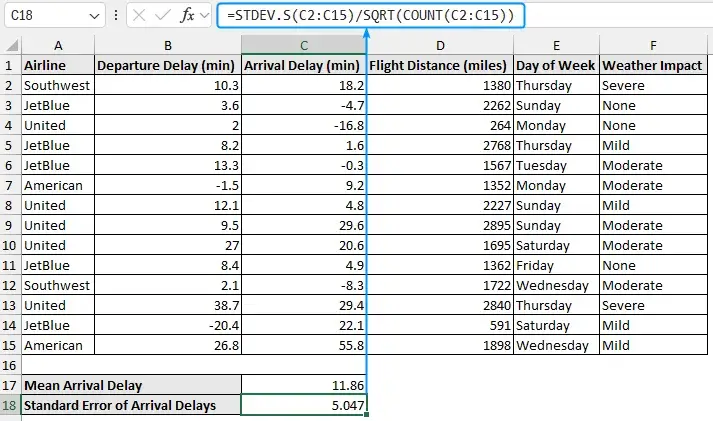Open the Name Box dropdown arrow
Viewport: 713px width, 421px height.
click(94, 16)
